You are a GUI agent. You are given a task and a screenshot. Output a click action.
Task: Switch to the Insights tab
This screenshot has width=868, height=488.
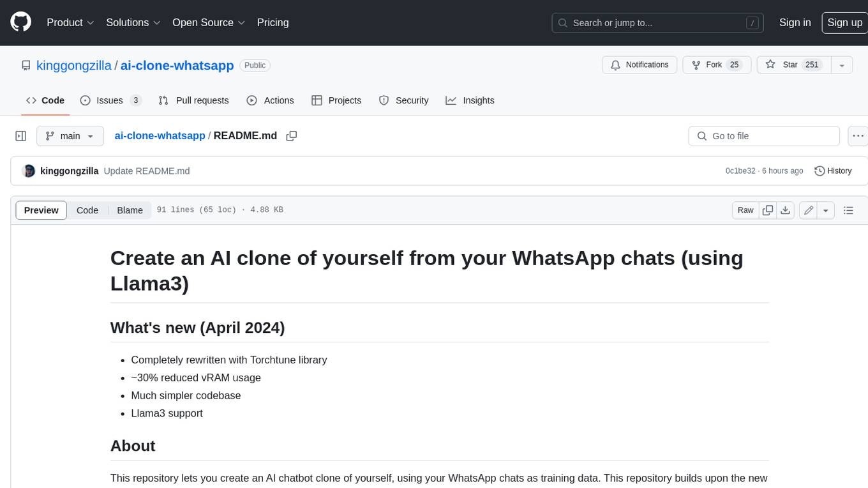coord(470,100)
